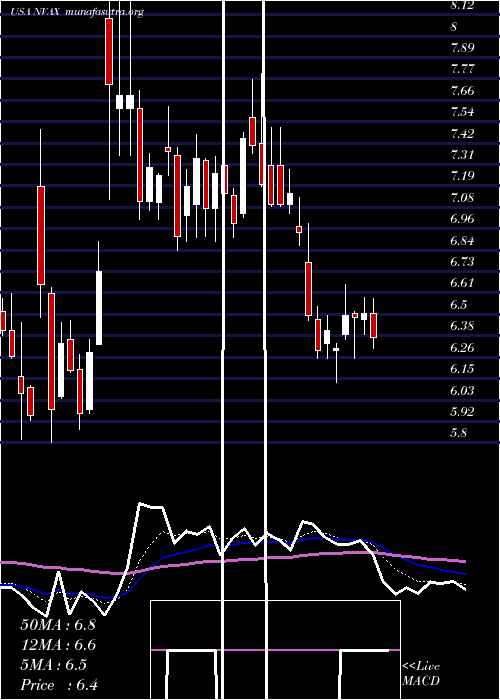Click the 7.77 price axis label
500x700 pixels.
pos(462,69)
